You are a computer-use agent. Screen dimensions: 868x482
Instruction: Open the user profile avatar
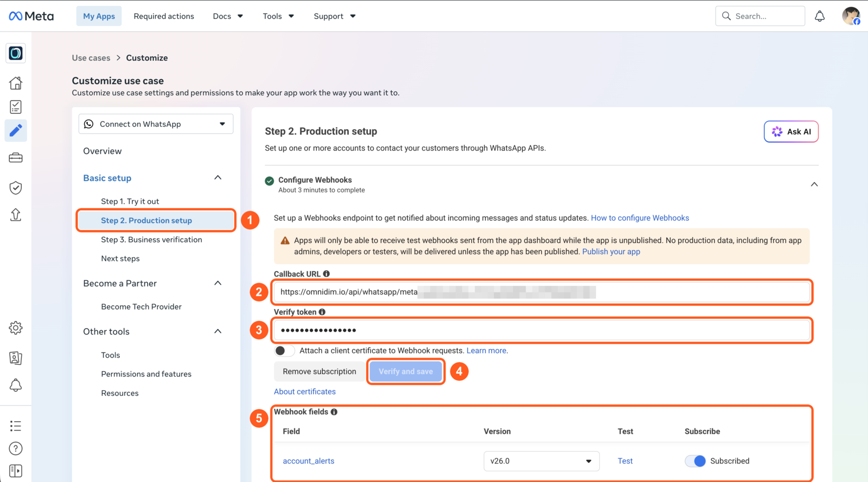point(851,16)
